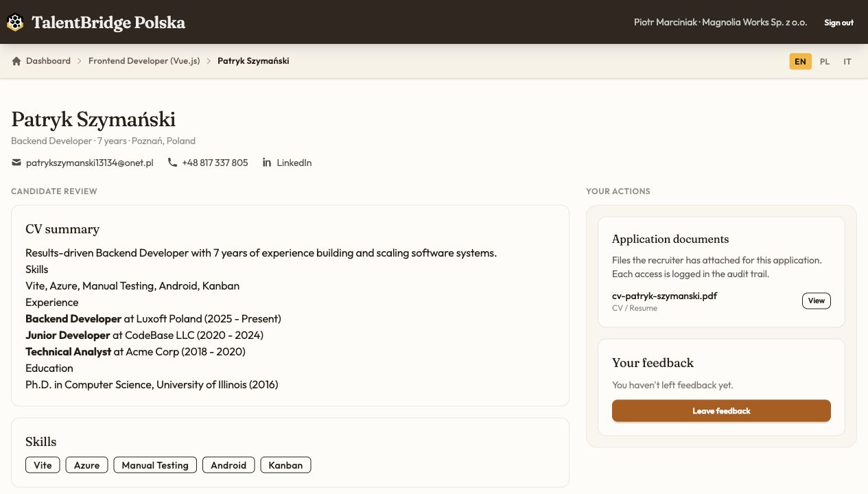Click the candidate email address
Viewport: 868px width, 494px height.
pyautogui.click(x=89, y=163)
